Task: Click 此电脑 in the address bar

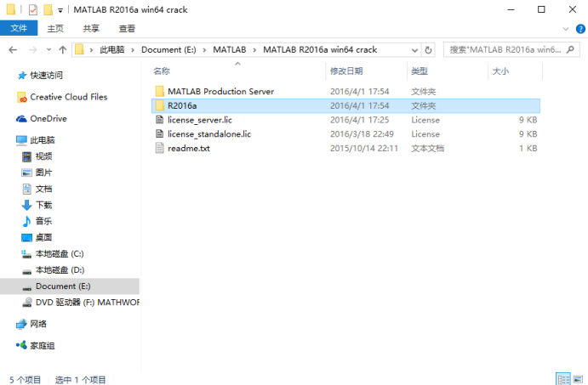Action: (111, 50)
